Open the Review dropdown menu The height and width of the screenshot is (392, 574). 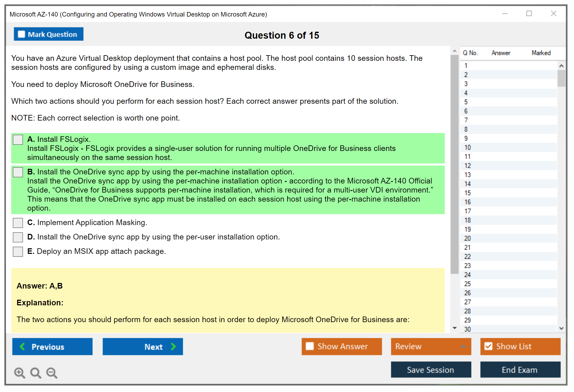[463, 346]
